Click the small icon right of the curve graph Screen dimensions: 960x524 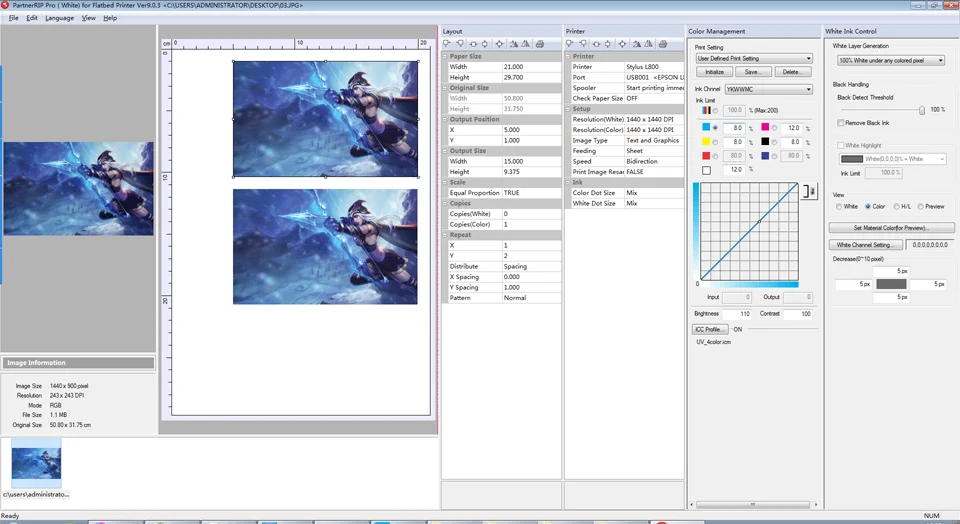tap(810, 190)
